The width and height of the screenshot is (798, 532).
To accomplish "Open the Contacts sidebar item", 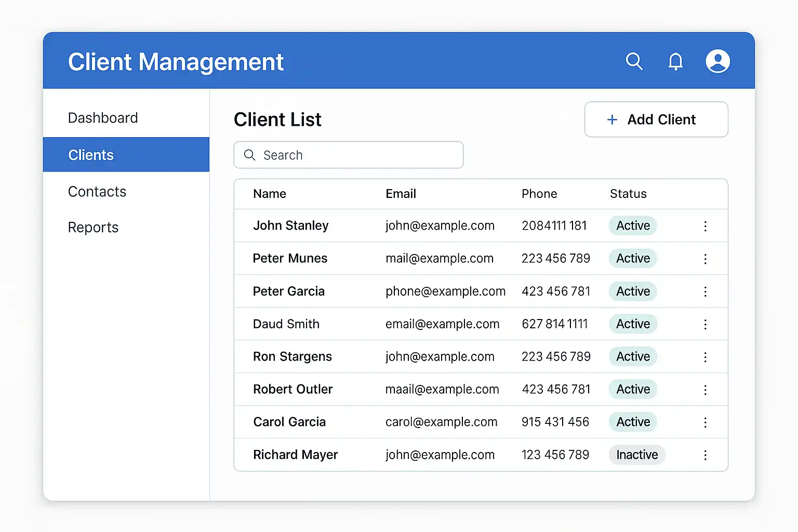I will click(97, 192).
